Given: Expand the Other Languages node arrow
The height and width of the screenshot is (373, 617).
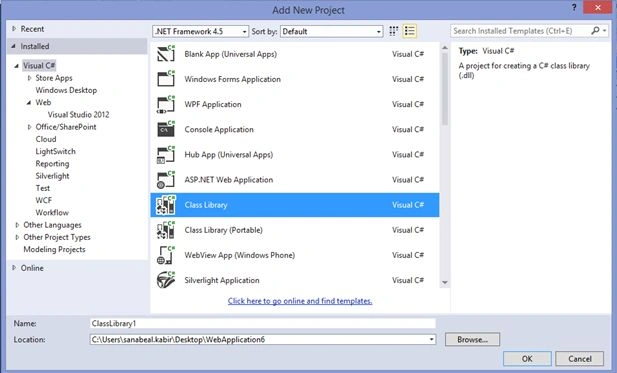Looking at the screenshot, I should pyautogui.click(x=17, y=225).
